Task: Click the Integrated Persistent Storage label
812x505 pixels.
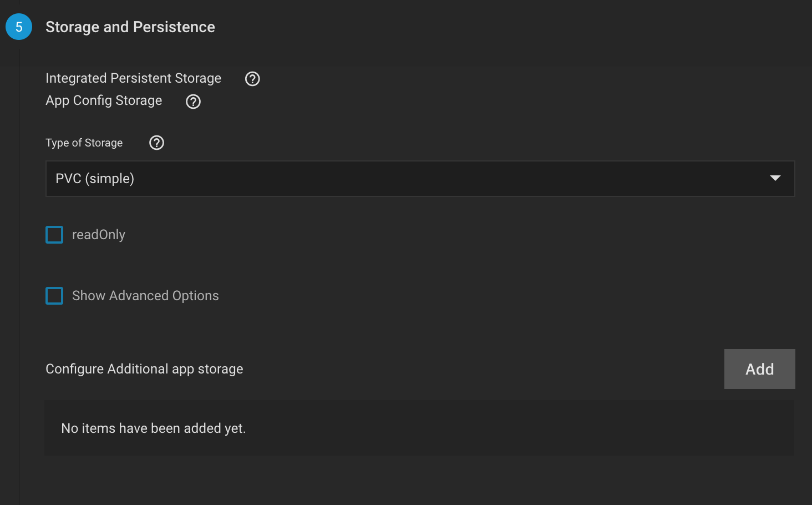Action: pos(133,78)
